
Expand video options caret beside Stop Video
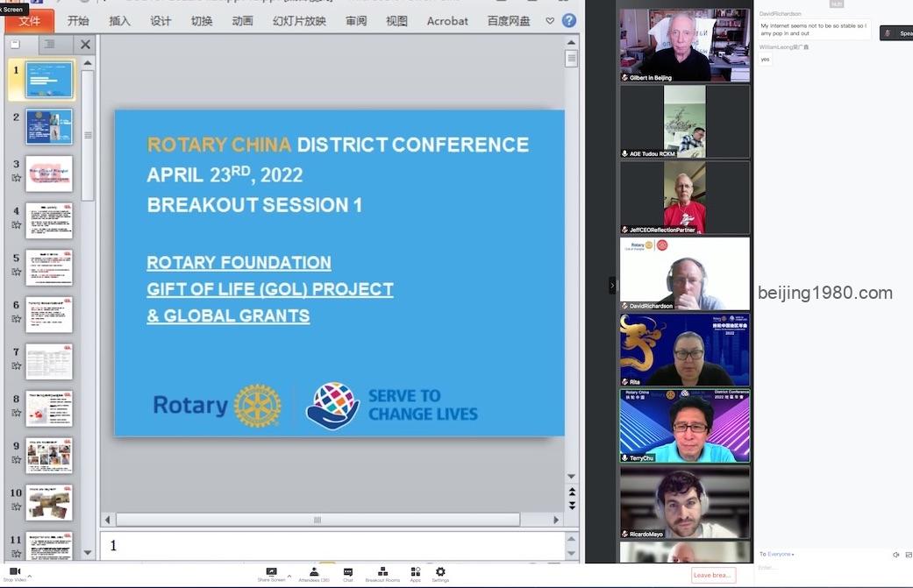tap(30, 577)
